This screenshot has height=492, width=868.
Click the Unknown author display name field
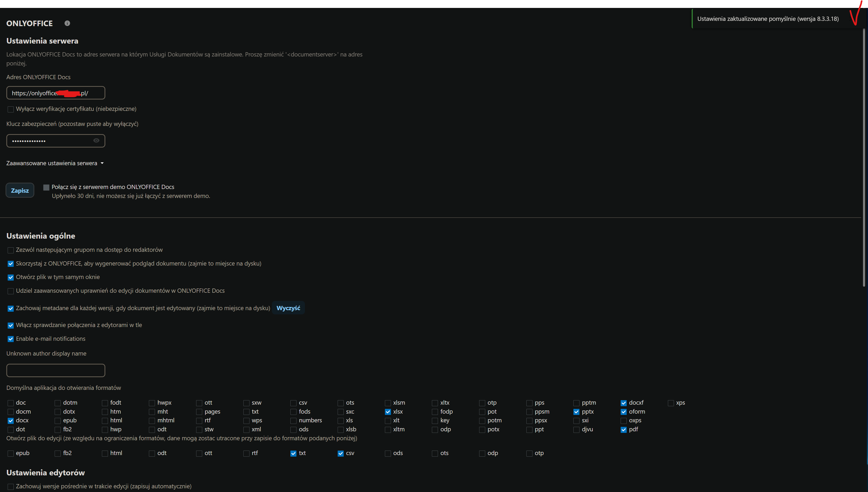(x=56, y=370)
